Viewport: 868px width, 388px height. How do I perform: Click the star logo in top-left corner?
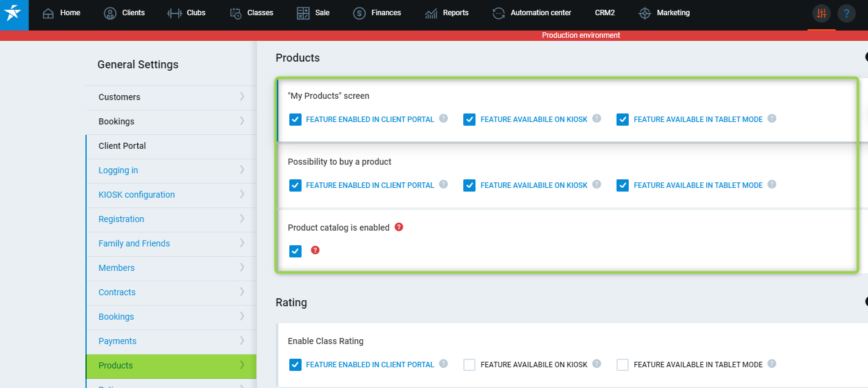point(13,13)
